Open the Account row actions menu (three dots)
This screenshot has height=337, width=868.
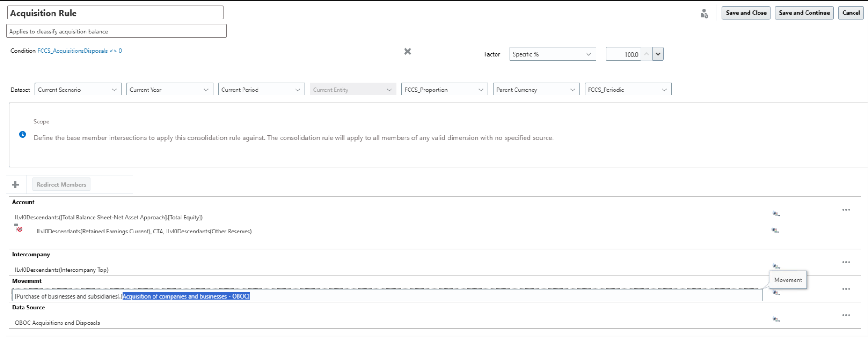point(846,210)
